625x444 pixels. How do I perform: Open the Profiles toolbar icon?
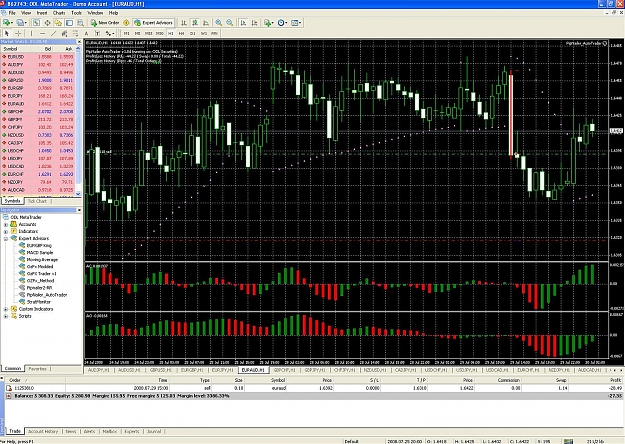coord(21,23)
